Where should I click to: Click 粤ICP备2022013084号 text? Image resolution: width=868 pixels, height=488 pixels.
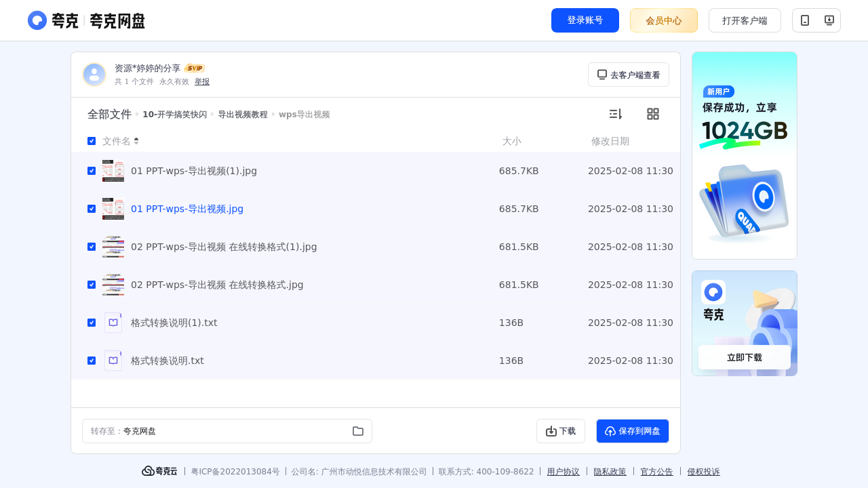[x=235, y=472]
